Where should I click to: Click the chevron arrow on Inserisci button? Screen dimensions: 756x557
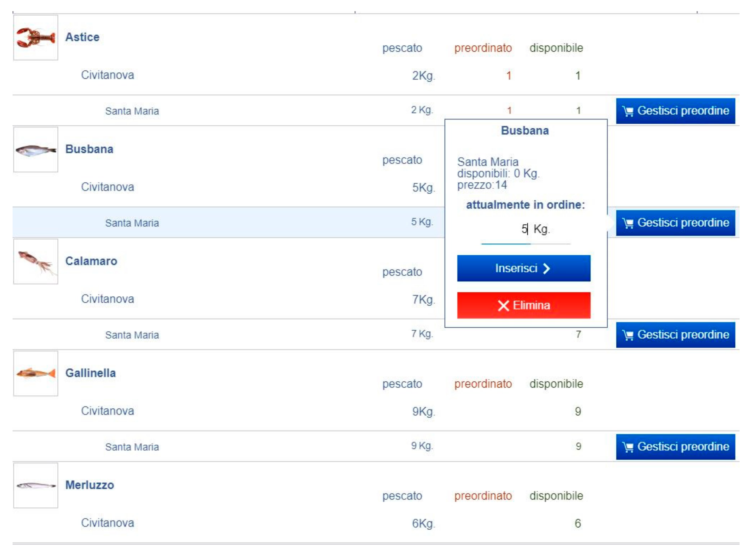click(546, 268)
